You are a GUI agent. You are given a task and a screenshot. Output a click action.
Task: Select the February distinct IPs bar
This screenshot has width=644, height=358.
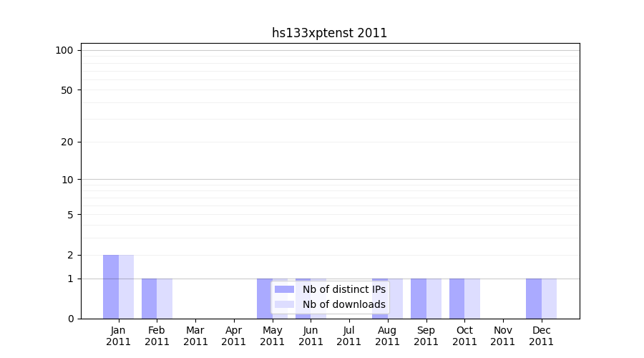(x=149, y=299)
